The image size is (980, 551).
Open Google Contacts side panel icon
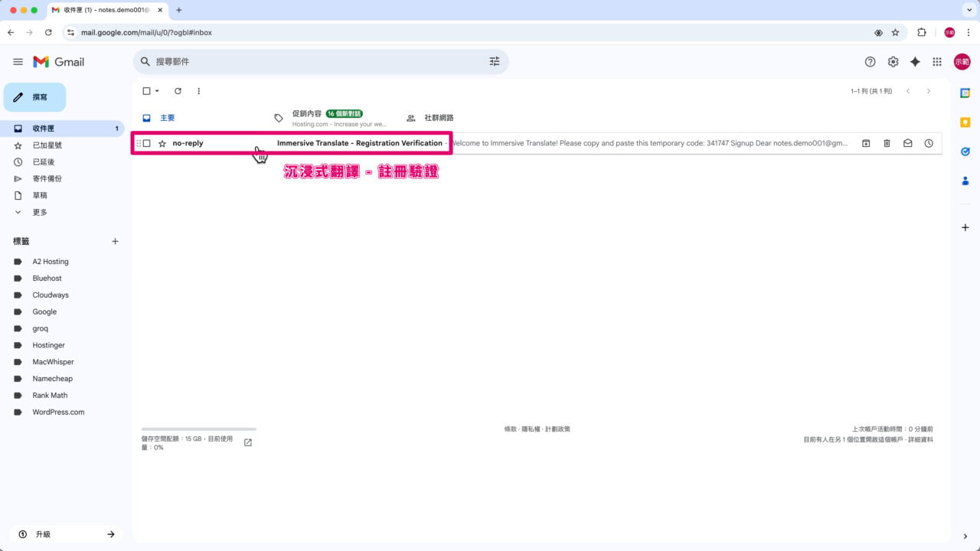[x=965, y=181]
